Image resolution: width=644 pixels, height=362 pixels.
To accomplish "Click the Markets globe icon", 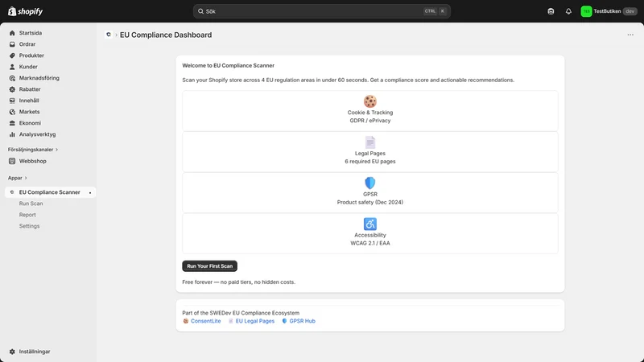I will [12, 112].
